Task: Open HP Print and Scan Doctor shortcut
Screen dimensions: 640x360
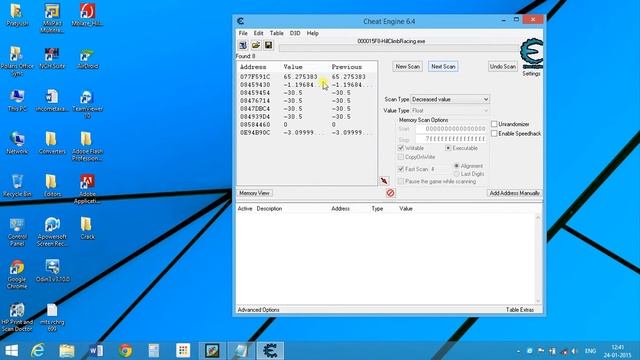Action: point(17,317)
